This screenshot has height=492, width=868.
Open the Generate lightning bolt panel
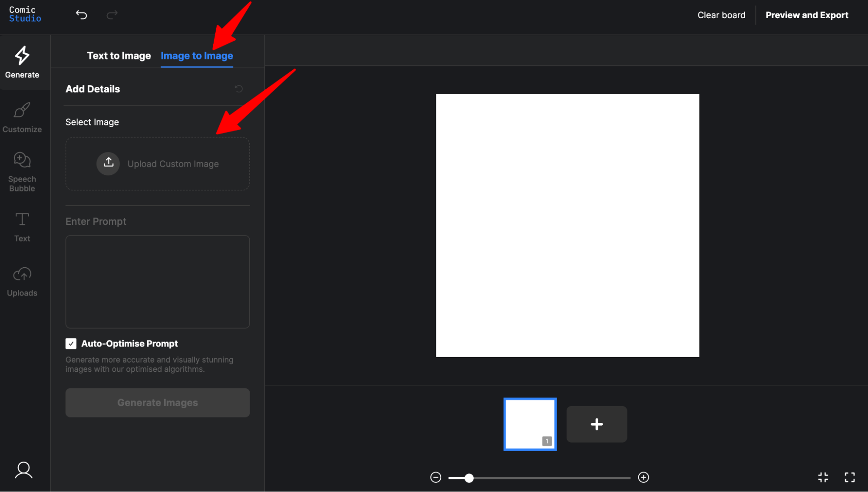tap(22, 62)
